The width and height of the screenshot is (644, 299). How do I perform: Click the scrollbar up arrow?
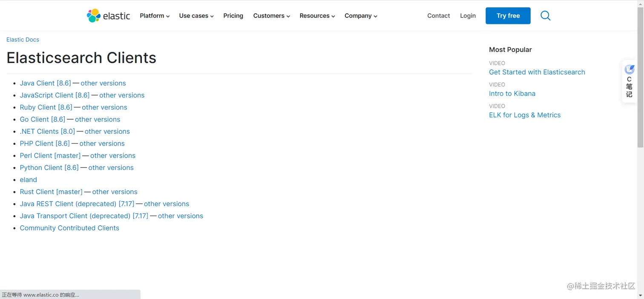click(641, 3)
